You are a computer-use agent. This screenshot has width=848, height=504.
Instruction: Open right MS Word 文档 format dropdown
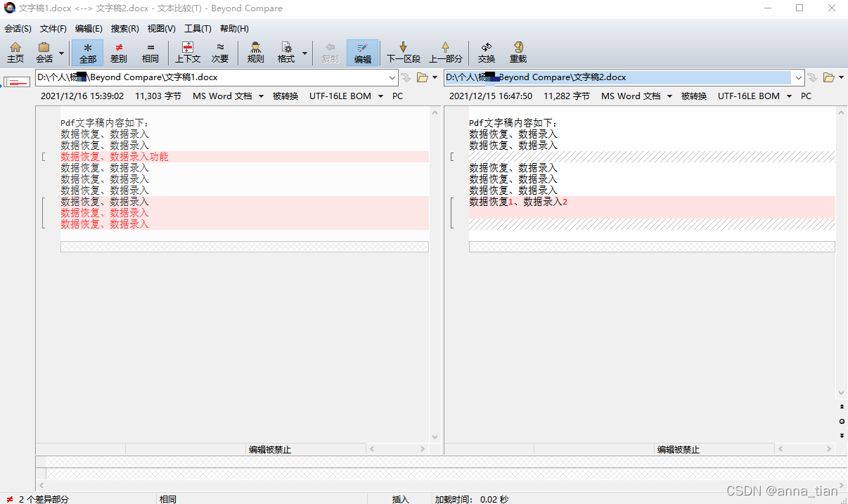[637, 96]
